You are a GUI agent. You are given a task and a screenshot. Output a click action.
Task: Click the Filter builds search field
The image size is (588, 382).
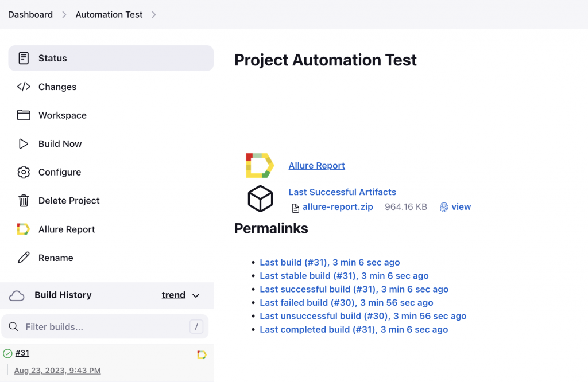105,327
